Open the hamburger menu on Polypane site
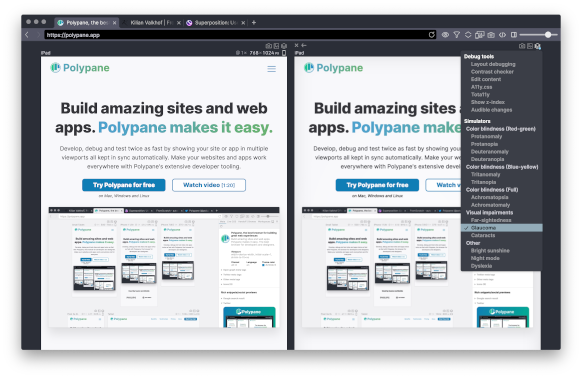 [x=272, y=69]
